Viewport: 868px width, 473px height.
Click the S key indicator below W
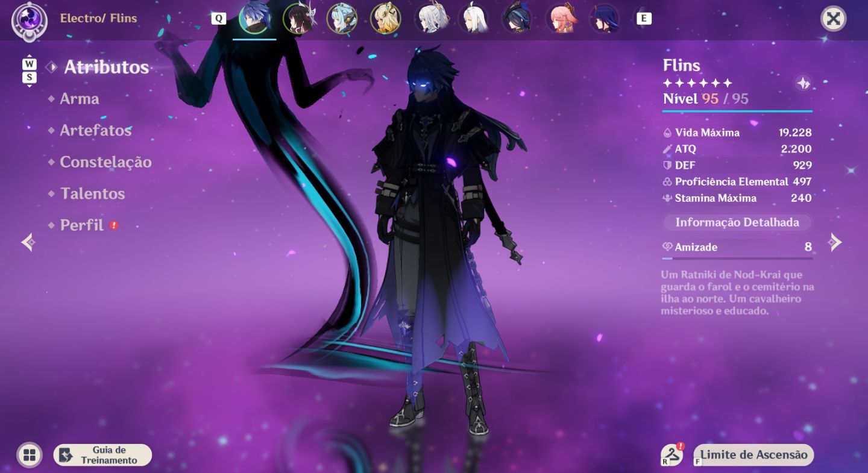pos(30,78)
